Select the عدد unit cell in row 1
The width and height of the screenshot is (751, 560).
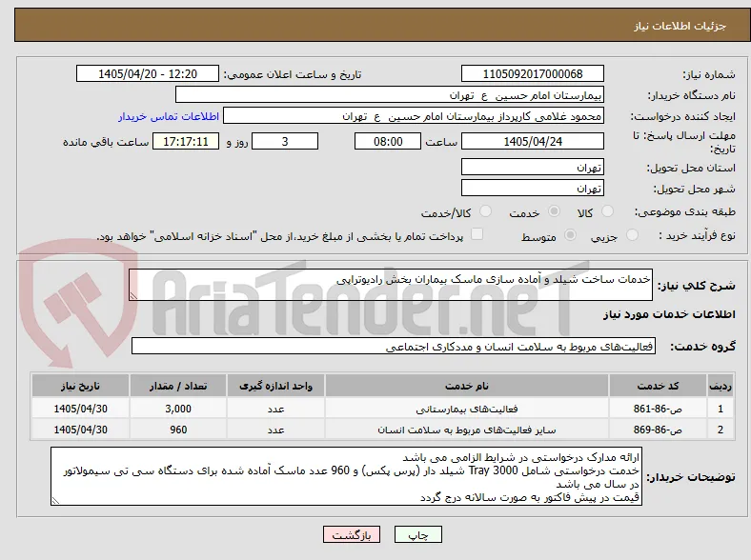[275, 409]
